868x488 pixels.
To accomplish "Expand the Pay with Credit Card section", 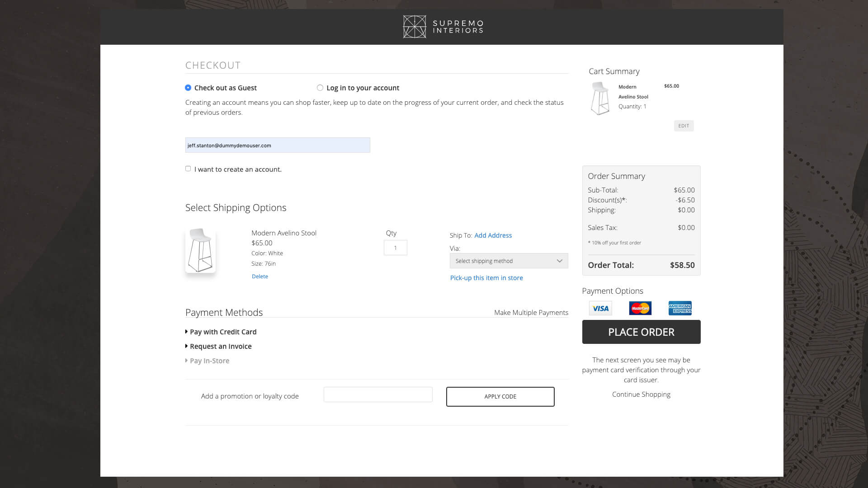I will (222, 332).
